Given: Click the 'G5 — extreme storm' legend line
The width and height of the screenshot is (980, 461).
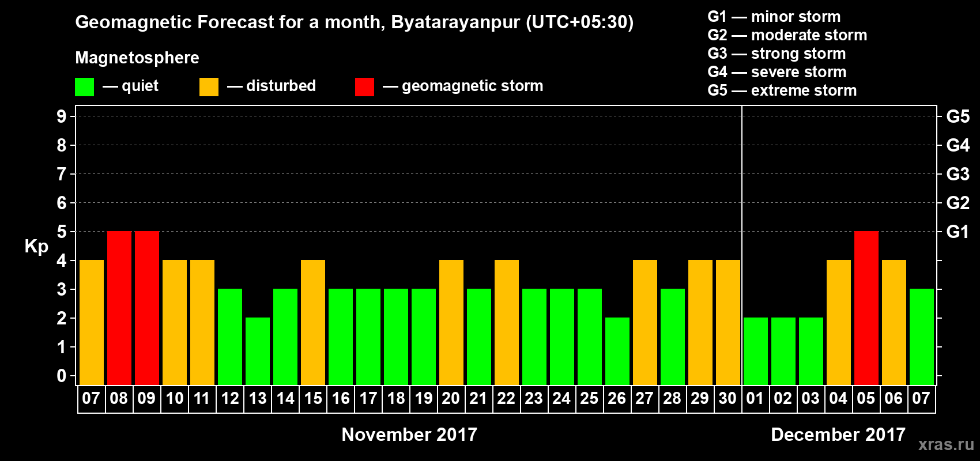Looking at the screenshot, I should click(782, 90).
